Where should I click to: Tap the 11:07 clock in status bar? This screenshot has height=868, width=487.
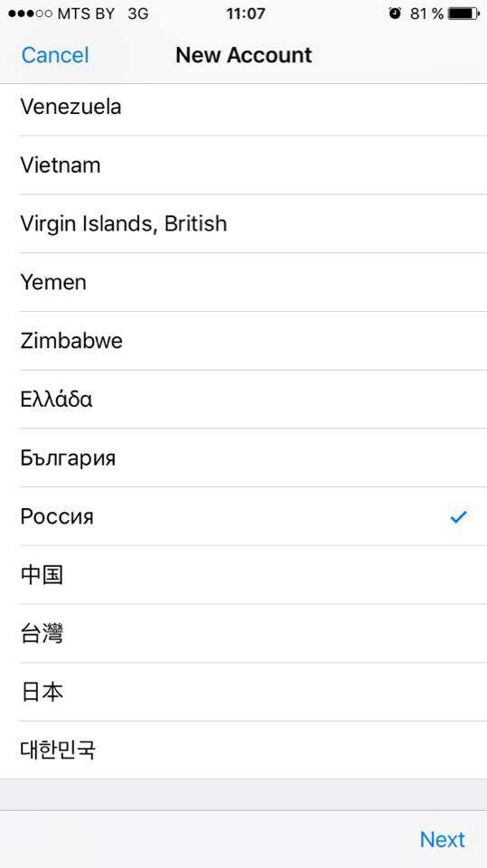245,14
